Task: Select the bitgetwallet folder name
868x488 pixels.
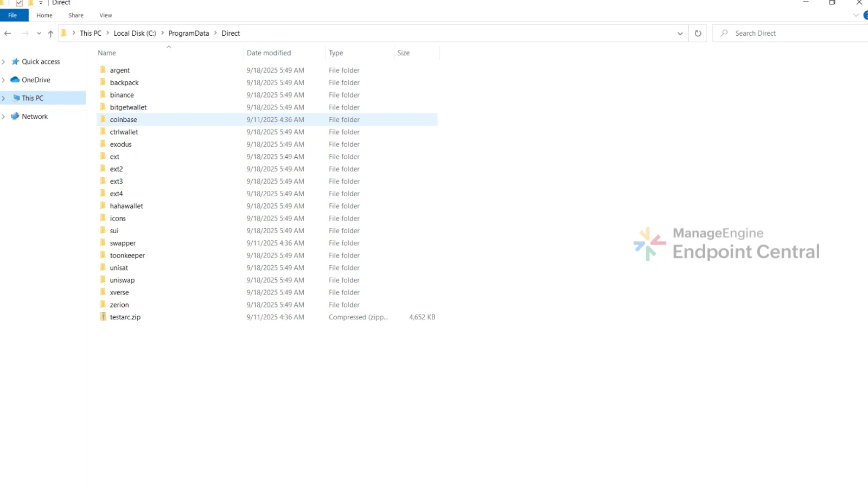Action: (x=129, y=107)
